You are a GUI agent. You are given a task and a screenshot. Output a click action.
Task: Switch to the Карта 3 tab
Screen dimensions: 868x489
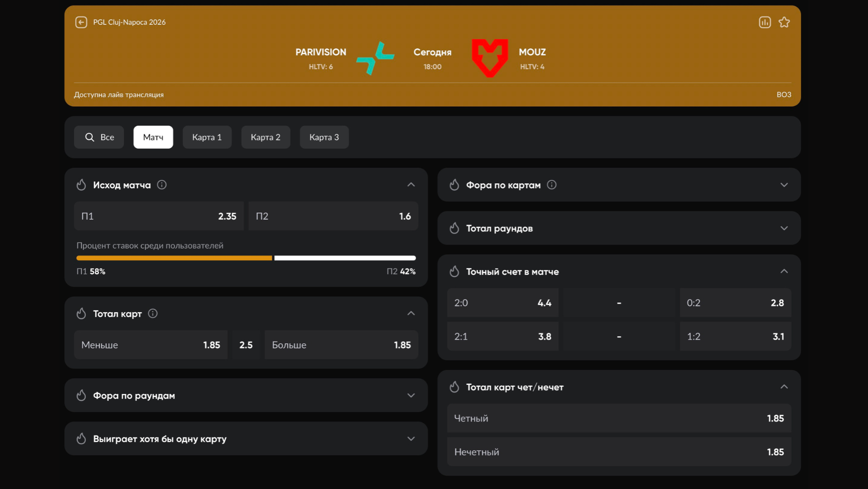pyautogui.click(x=324, y=137)
